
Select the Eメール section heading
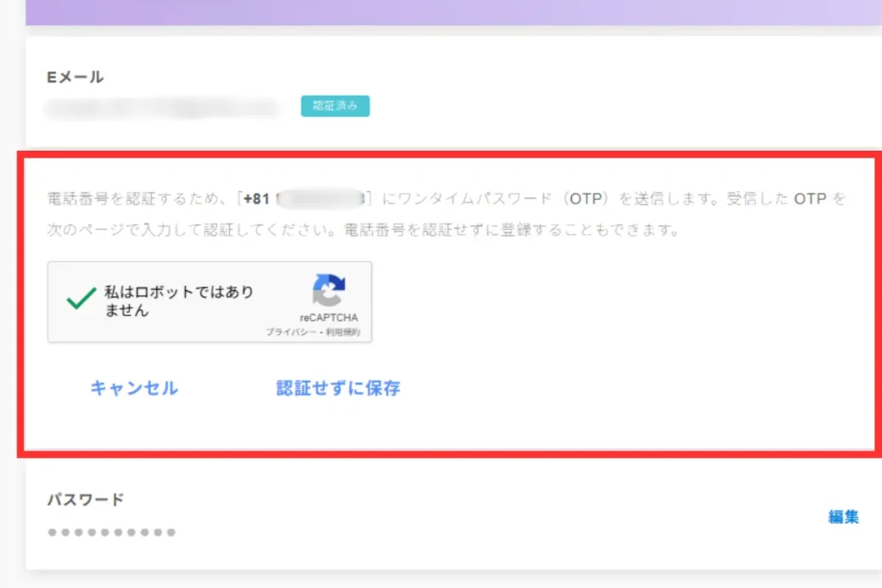click(x=74, y=76)
